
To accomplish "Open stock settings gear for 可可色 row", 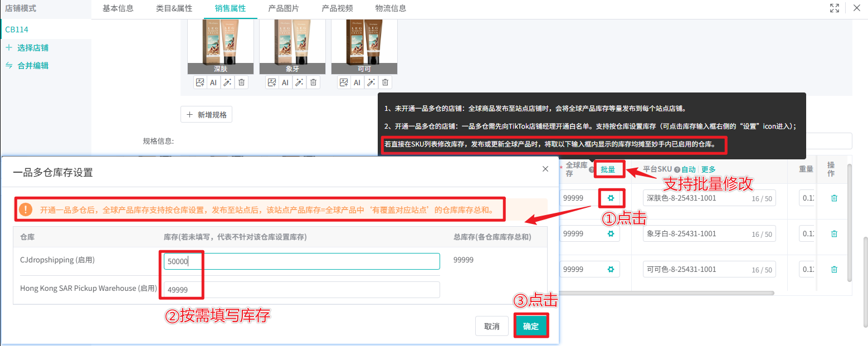I will [611, 269].
